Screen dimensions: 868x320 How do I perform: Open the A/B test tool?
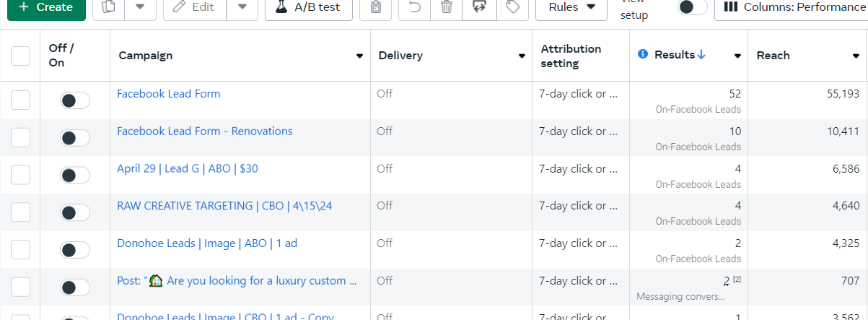coord(308,7)
